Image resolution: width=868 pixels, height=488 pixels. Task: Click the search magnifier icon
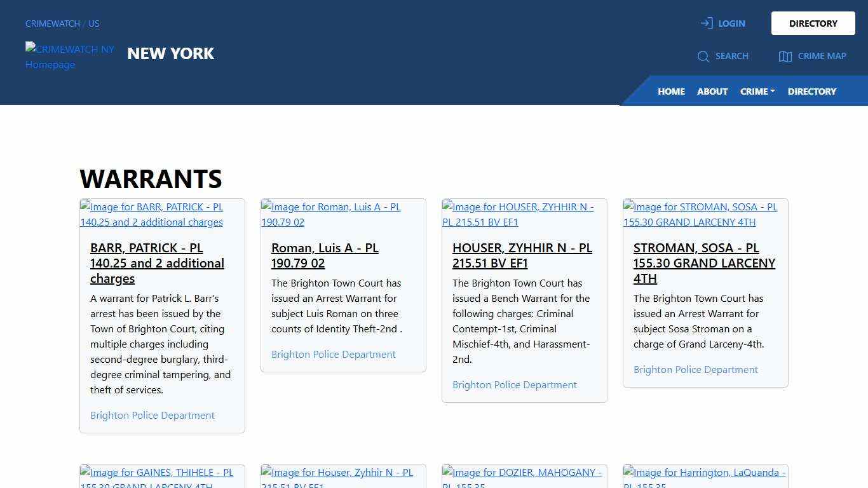point(703,57)
